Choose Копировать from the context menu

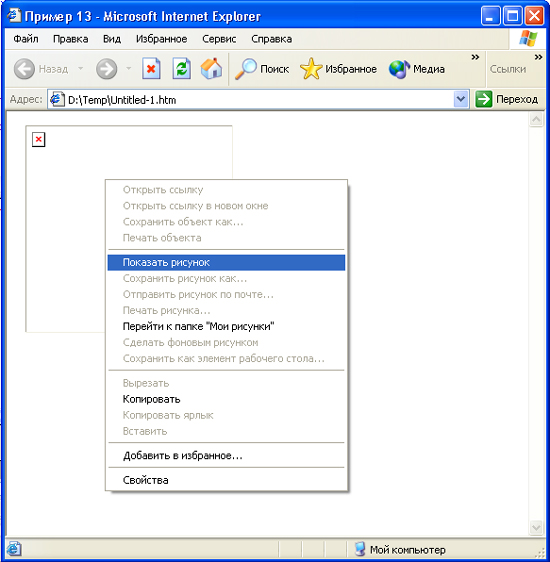[x=226, y=399]
